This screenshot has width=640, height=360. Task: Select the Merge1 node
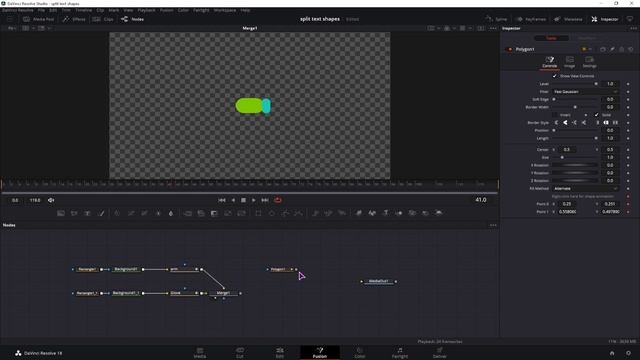click(x=224, y=293)
